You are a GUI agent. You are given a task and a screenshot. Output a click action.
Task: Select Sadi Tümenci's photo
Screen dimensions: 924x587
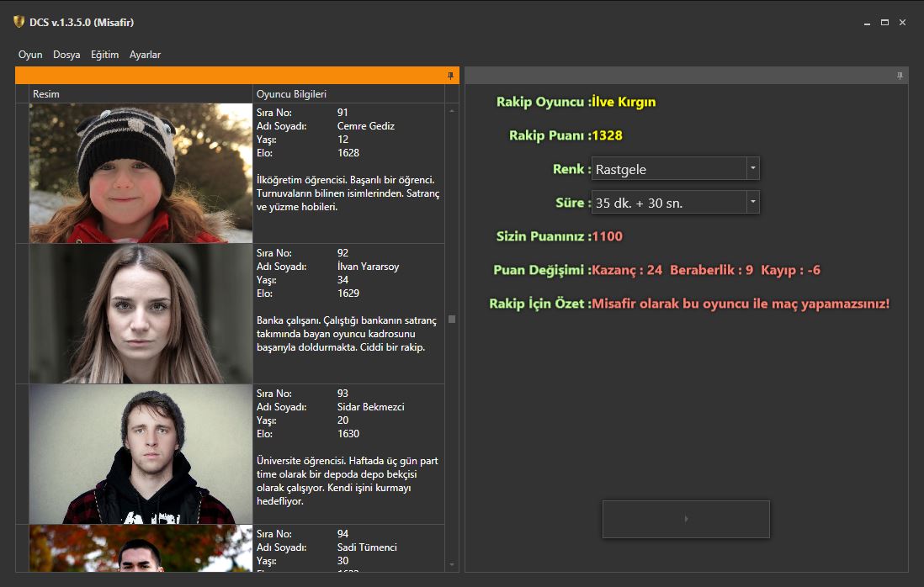click(x=141, y=548)
